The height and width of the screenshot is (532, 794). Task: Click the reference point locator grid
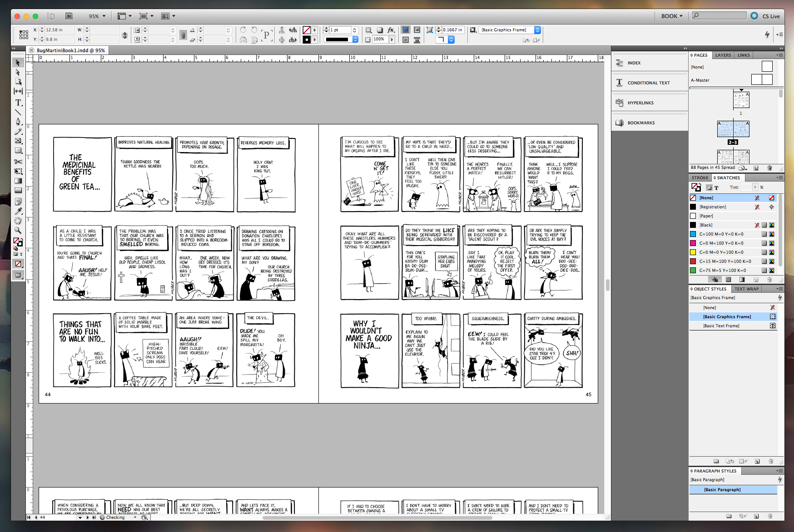click(x=24, y=34)
